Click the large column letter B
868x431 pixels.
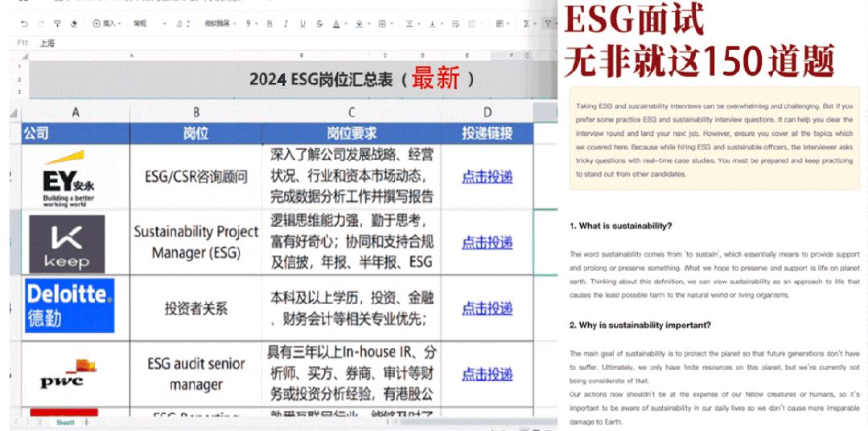point(196,113)
